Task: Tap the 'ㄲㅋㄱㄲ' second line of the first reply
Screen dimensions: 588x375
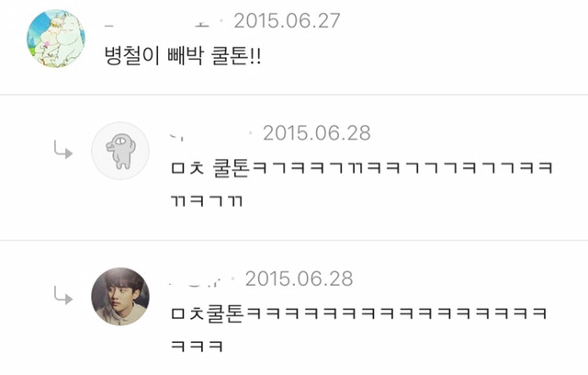Action: 207,200
